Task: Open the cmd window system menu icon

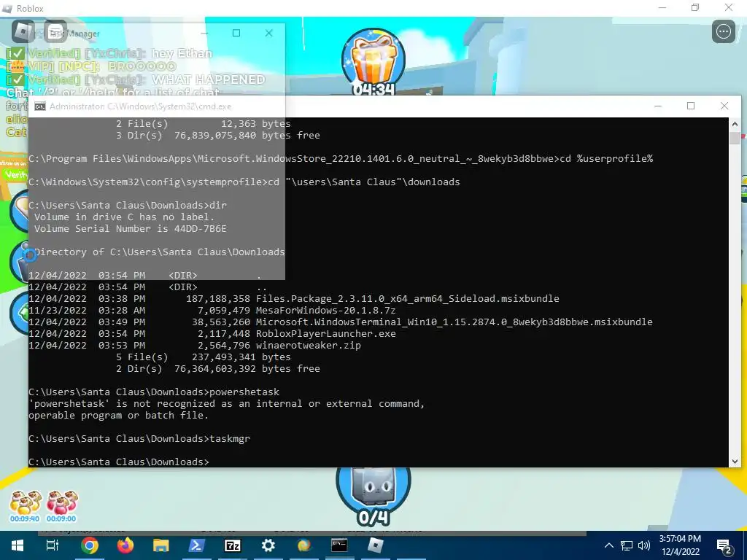Action: (40, 106)
